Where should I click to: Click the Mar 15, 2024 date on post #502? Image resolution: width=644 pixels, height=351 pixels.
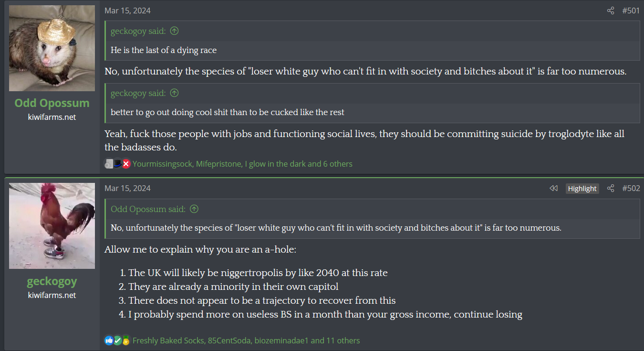[127, 188]
